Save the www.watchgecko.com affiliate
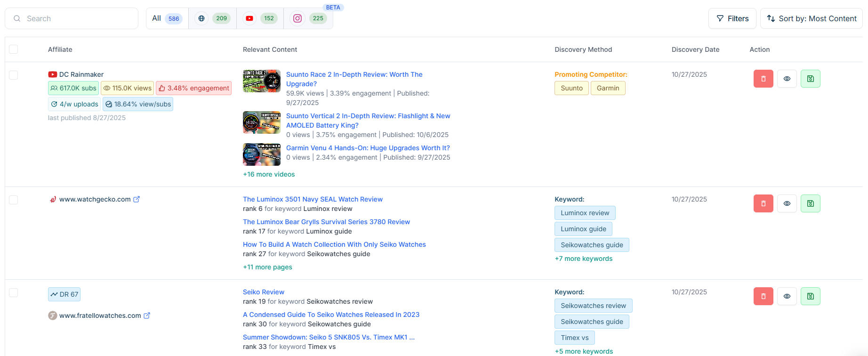The image size is (868, 356). coord(810,203)
